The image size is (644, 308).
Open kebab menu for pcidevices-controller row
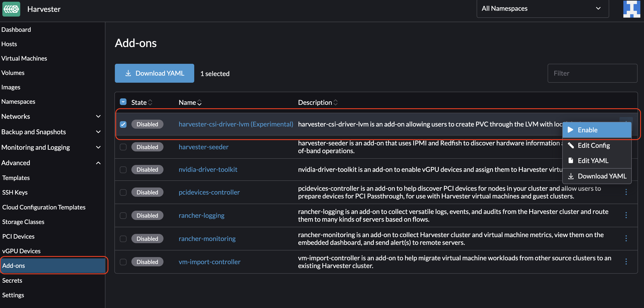click(626, 192)
